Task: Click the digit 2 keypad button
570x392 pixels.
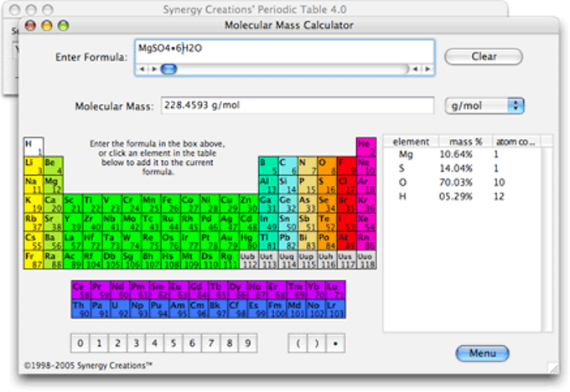Action: pyautogui.click(x=117, y=343)
